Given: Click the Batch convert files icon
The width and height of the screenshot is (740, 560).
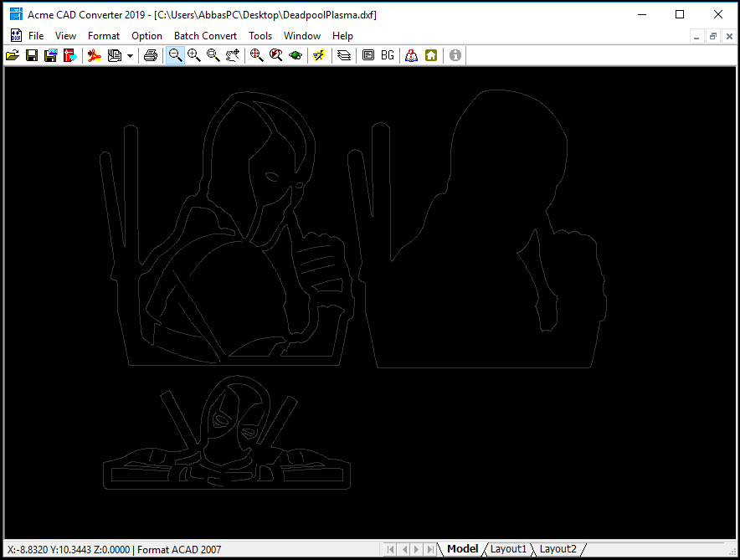Looking at the screenshot, I should [114, 56].
